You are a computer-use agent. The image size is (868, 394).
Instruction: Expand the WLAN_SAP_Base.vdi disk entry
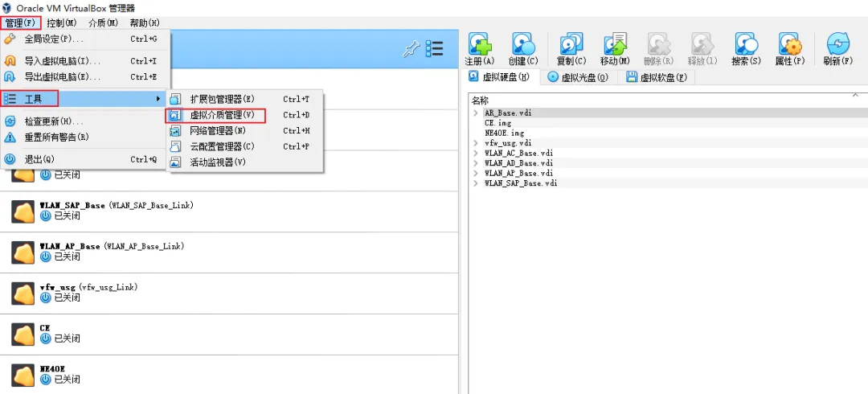(x=476, y=183)
